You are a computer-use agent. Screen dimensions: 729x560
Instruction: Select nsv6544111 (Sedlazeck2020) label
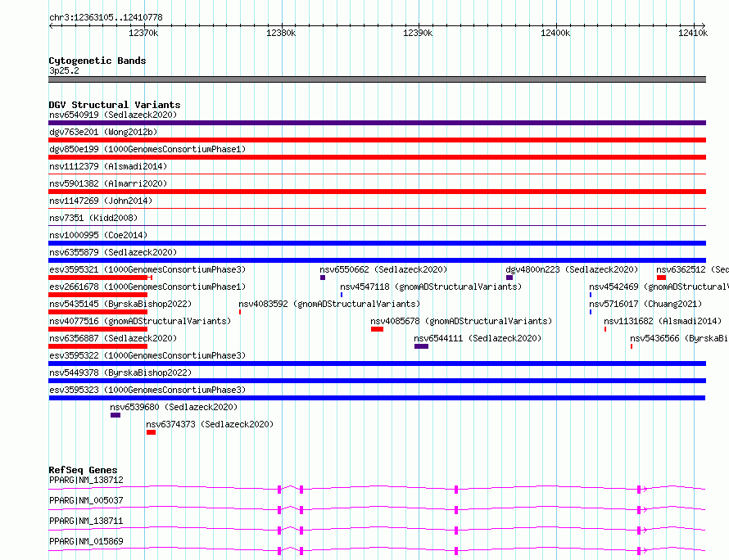coord(478,338)
